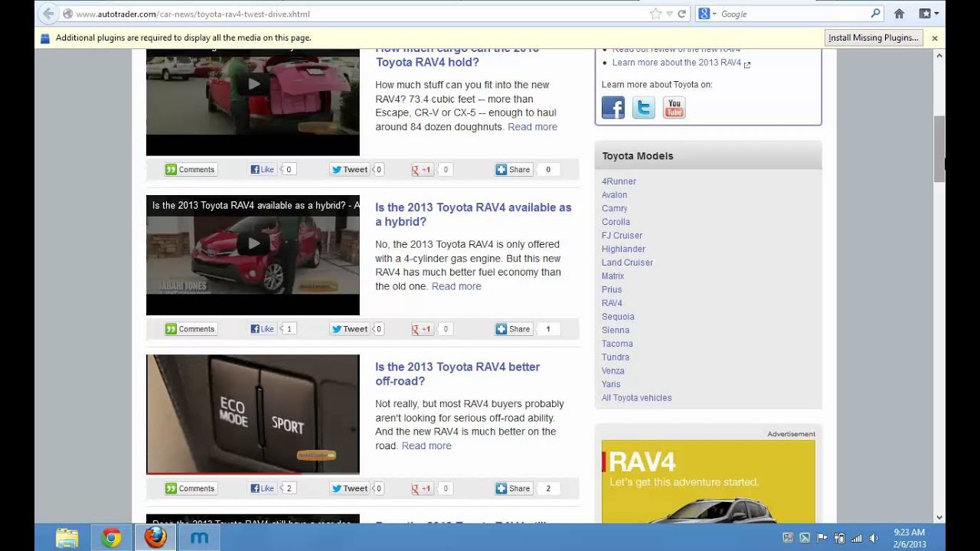The height and width of the screenshot is (551, 980).
Task: Like the off-road article on Facebook
Action: 263,488
